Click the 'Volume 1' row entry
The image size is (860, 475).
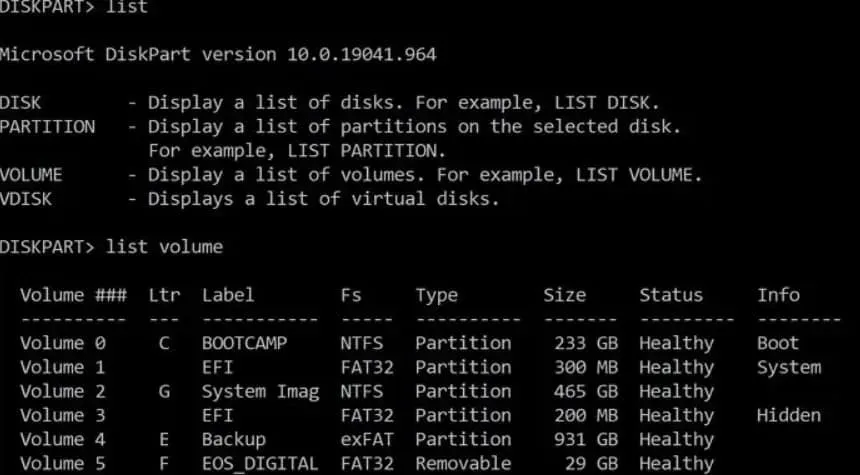62,367
